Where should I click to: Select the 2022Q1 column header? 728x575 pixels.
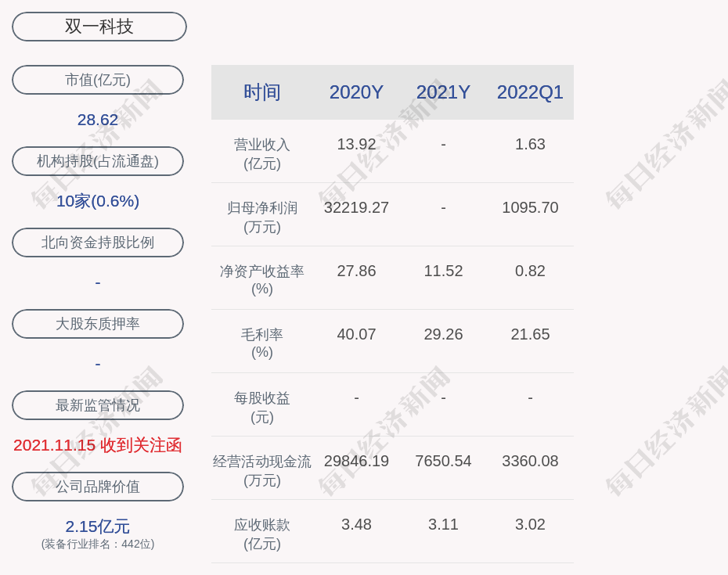530,92
